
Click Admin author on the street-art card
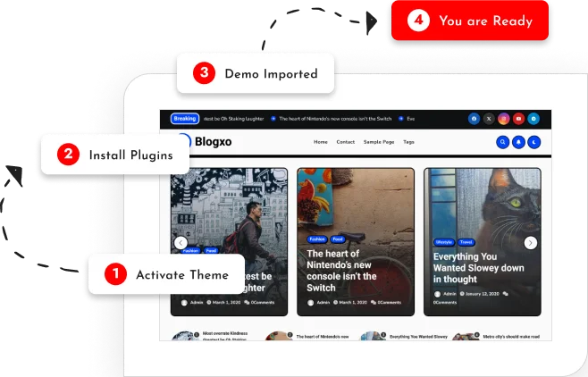pos(197,303)
